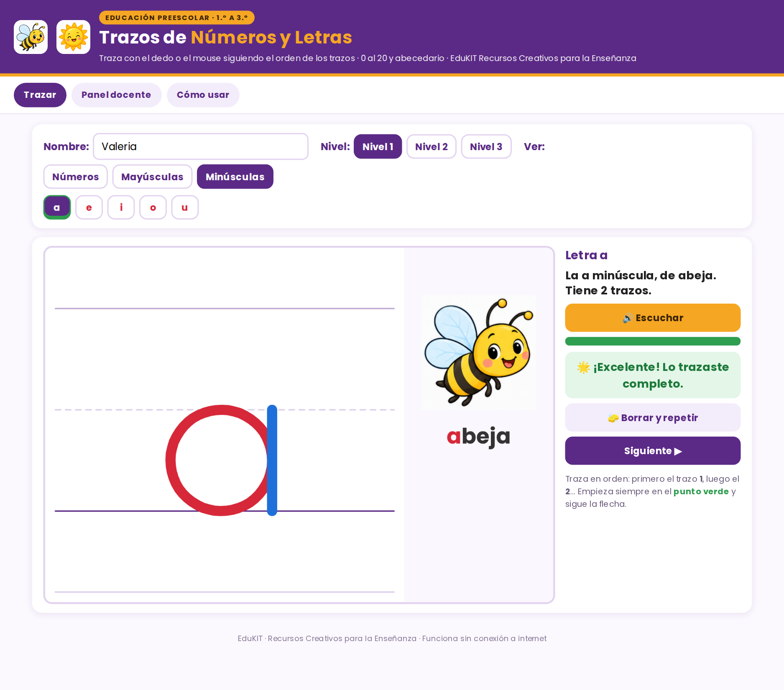Click the footer 'Funciona sin conexión a internet' text

484,639
